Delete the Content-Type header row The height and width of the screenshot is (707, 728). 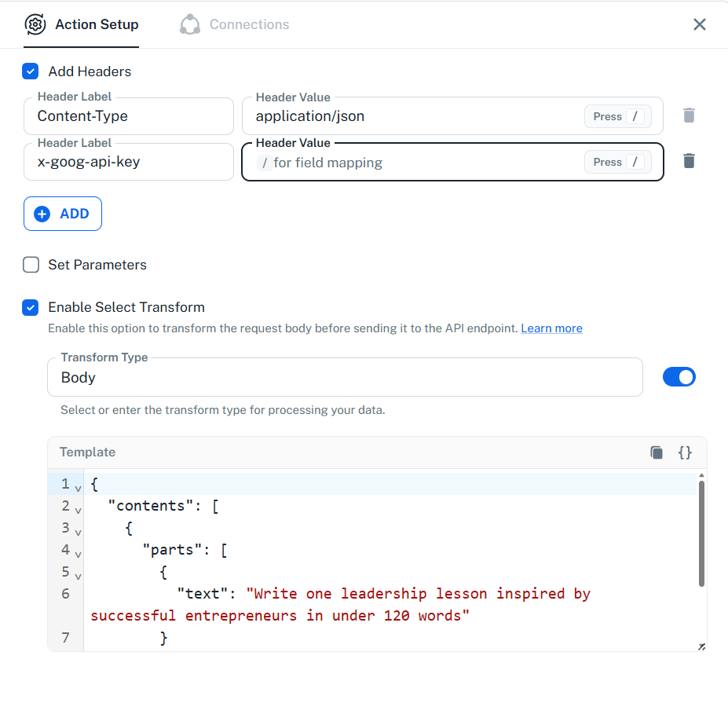[x=689, y=115]
